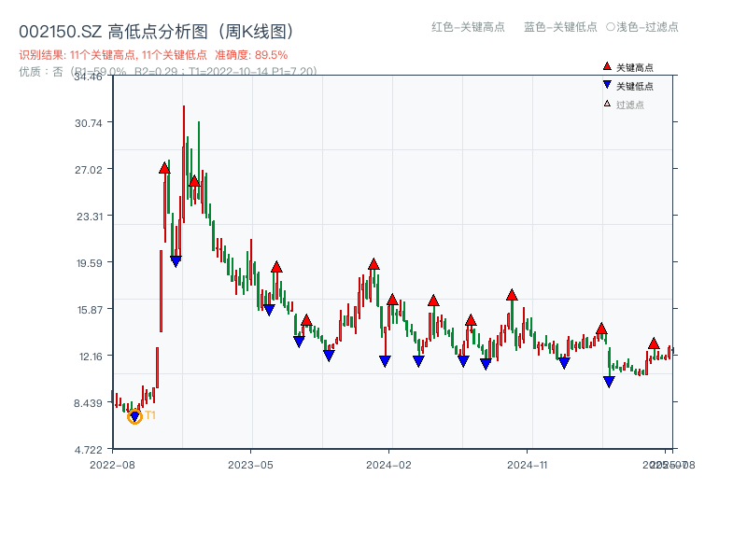Viewport: 747px width, 560px height.
Task: Select the blue 关键低点 triangle marker icon in legend
Action: (607, 86)
